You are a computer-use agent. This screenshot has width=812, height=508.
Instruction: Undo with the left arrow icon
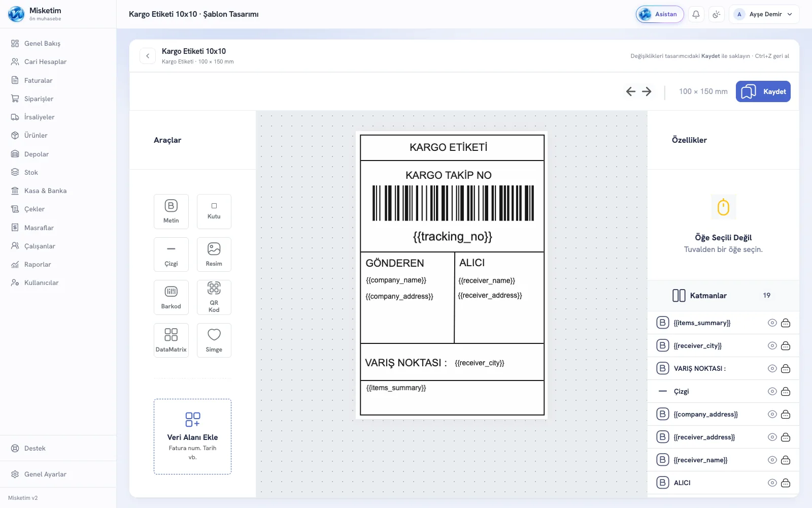coord(631,91)
